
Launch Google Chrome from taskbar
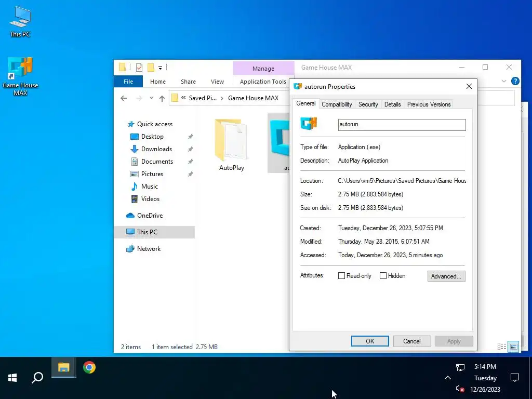(x=89, y=367)
